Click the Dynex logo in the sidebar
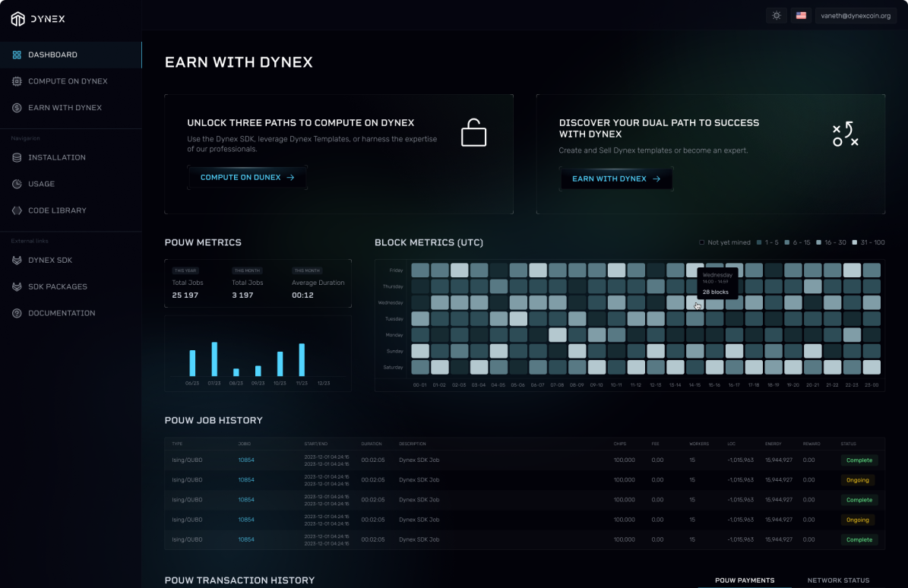 (x=38, y=19)
